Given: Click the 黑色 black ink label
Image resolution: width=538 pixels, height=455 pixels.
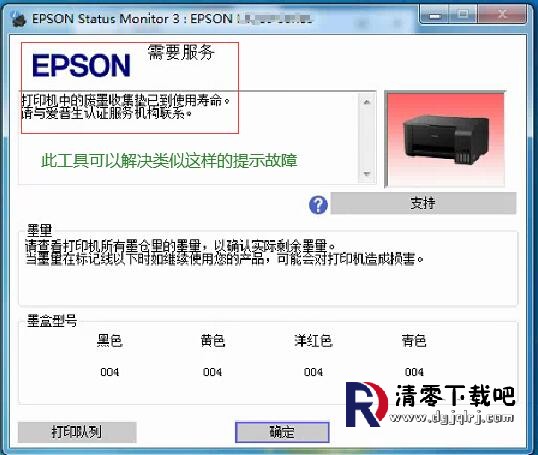Looking at the screenshot, I should (109, 341).
